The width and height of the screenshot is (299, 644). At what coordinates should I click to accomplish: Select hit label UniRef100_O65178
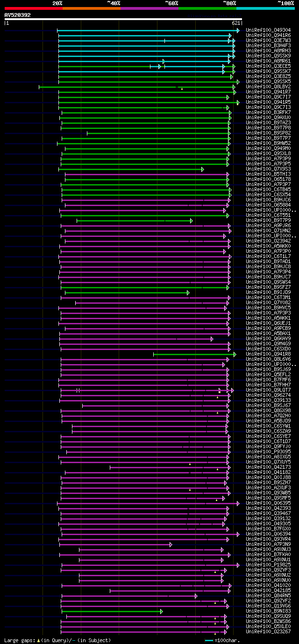pyautogui.click(x=268, y=179)
